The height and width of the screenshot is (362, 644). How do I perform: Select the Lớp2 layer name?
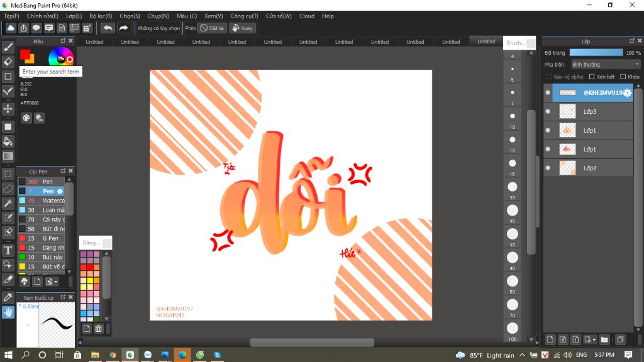coord(590,168)
